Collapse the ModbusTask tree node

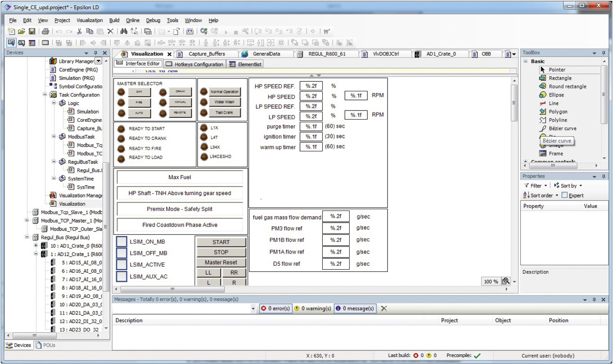pyautogui.click(x=54, y=137)
